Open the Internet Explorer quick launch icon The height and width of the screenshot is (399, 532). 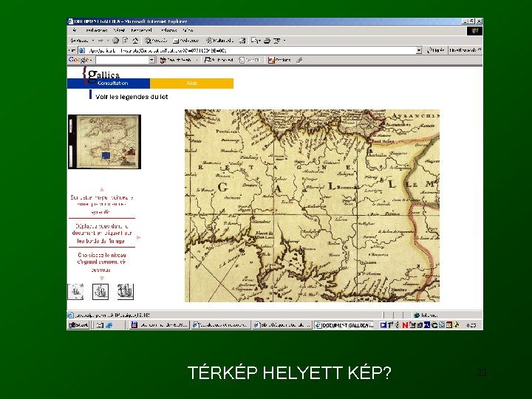click(x=109, y=325)
